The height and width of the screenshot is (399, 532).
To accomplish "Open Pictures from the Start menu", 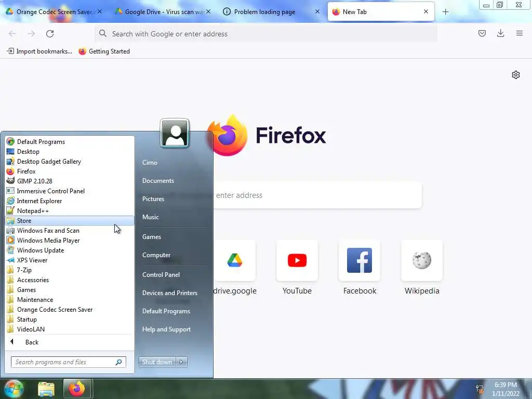I will (x=153, y=199).
